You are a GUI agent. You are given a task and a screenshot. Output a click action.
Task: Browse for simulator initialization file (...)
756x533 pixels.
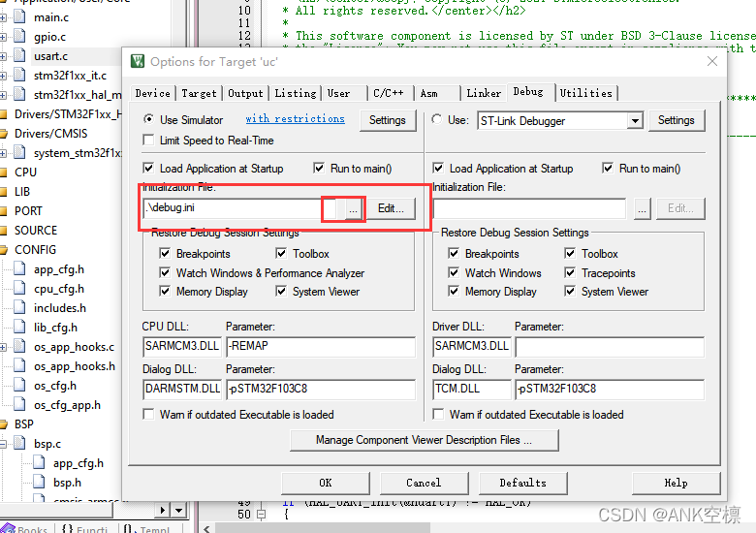(354, 208)
